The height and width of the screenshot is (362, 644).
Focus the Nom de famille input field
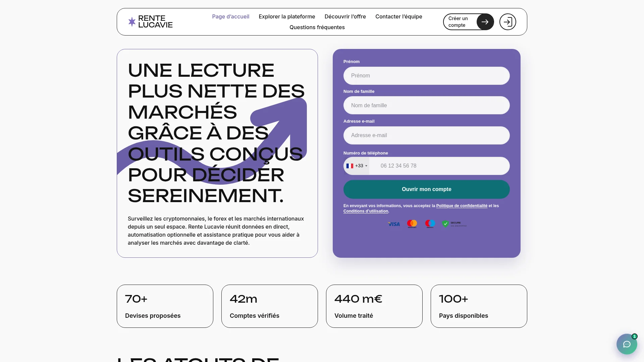(426, 106)
